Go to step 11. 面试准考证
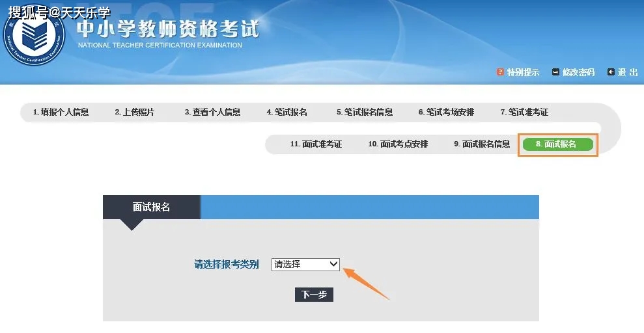 316,144
